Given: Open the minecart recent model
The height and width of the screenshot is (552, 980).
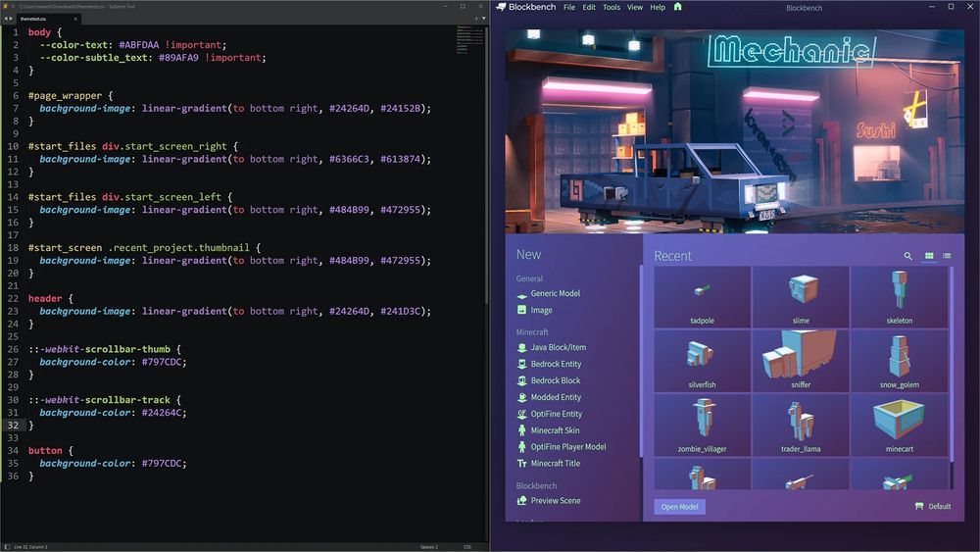Looking at the screenshot, I should click(900, 426).
